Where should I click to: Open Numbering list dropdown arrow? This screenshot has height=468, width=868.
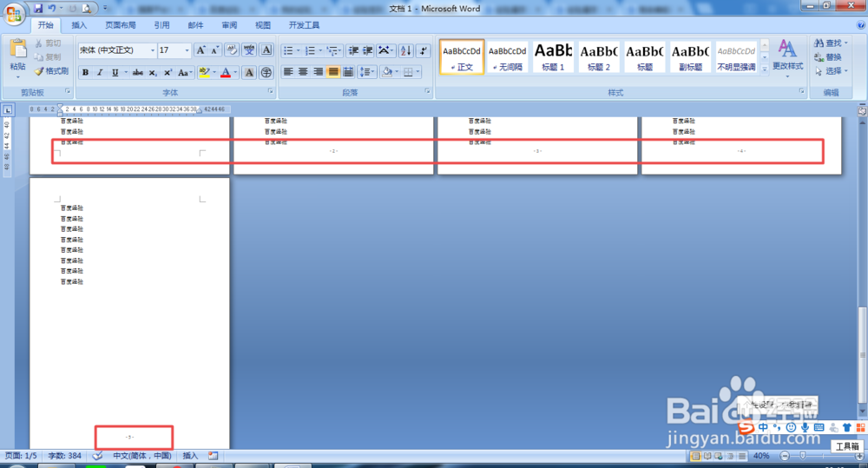(x=320, y=51)
